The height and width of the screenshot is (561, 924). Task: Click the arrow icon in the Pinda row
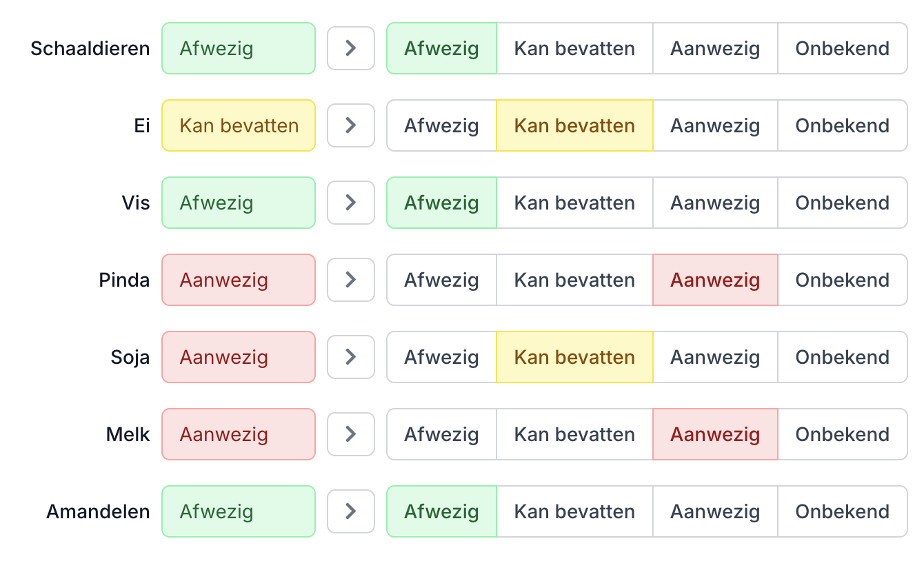(x=350, y=280)
